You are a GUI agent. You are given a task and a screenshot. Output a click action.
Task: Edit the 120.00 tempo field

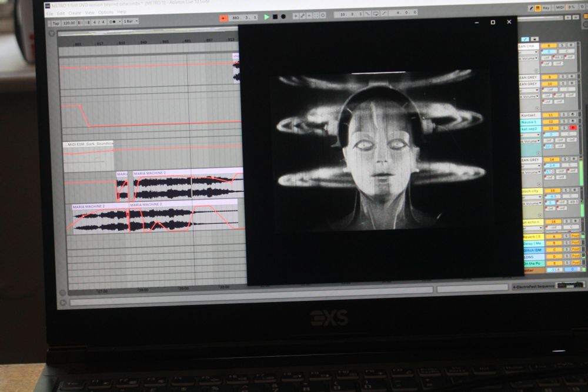[x=69, y=23]
